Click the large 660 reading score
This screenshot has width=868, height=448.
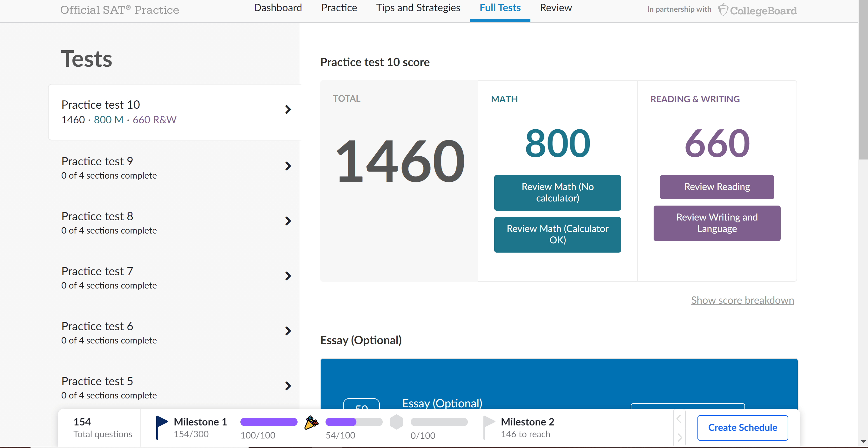[x=717, y=143]
